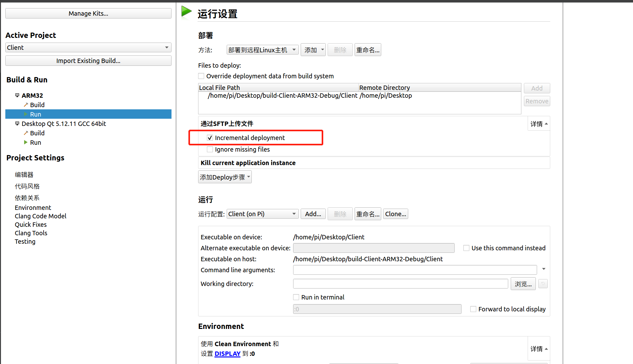Image resolution: width=633 pixels, height=364 pixels.
Task: Open Environment project settings
Action: click(x=33, y=208)
